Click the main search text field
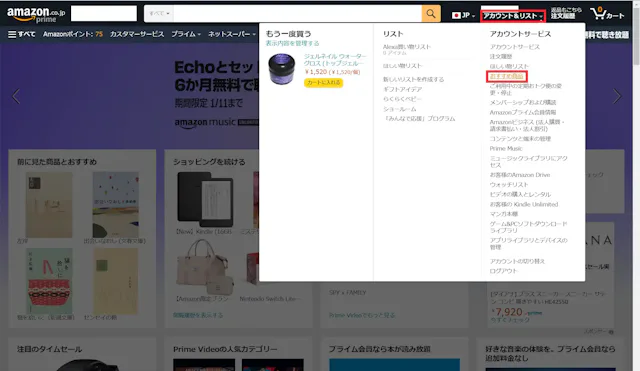The image size is (640, 371). tap(298, 13)
